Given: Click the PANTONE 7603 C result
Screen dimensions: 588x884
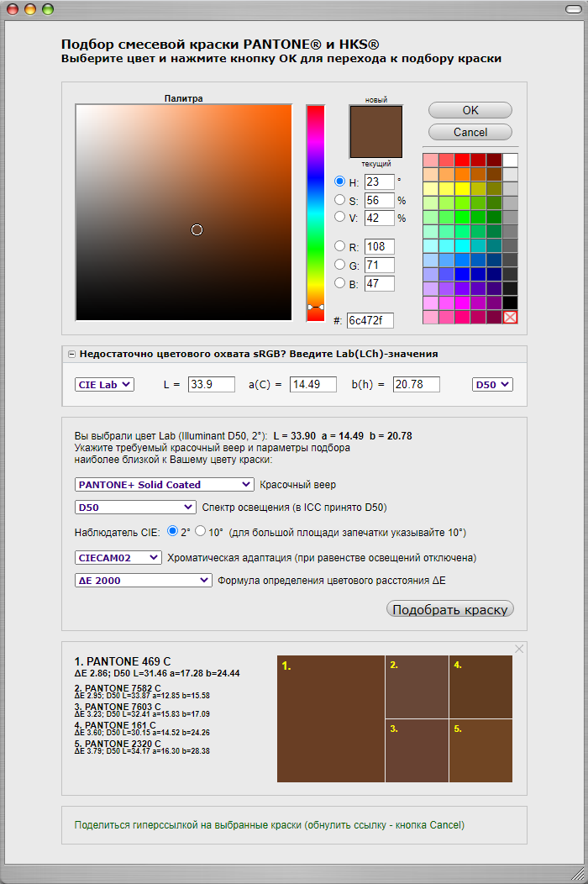Looking at the screenshot, I should pyautogui.click(x=118, y=707).
